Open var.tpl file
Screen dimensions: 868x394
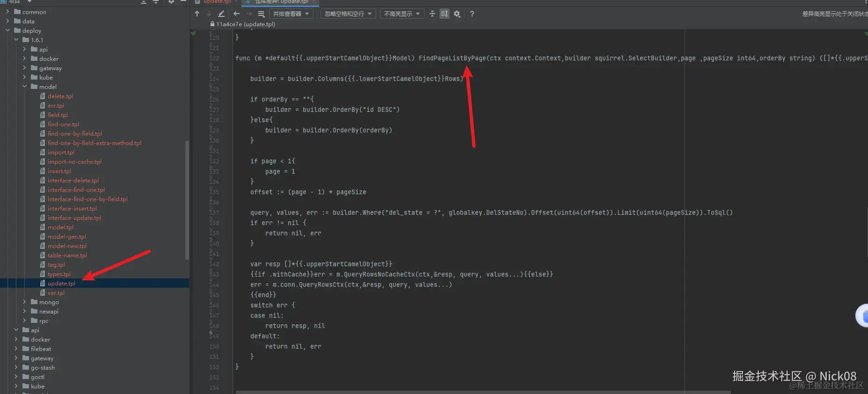[x=56, y=292]
